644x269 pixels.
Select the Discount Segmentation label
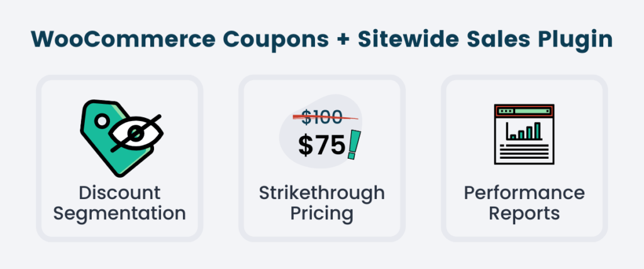[x=119, y=203]
